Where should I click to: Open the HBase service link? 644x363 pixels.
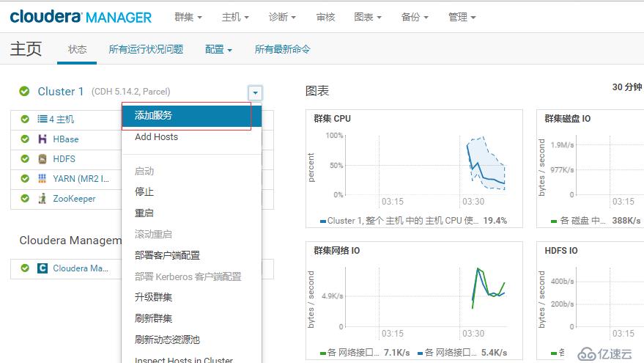tap(66, 139)
